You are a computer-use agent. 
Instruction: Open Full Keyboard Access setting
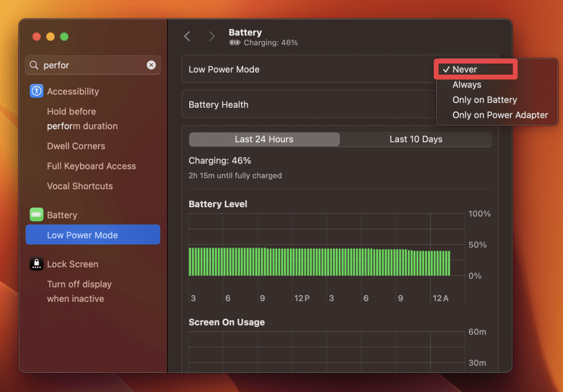(x=91, y=166)
